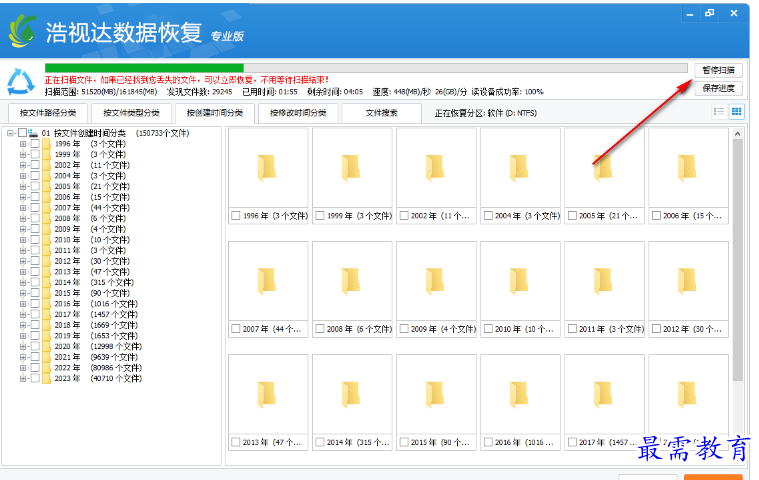Collapse the 按文件创建时间分类 root node
The image size is (759, 480).
(x=10, y=133)
